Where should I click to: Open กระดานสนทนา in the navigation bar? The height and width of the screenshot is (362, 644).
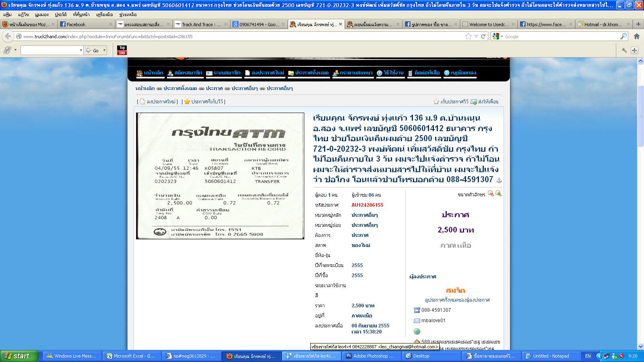coord(353,73)
